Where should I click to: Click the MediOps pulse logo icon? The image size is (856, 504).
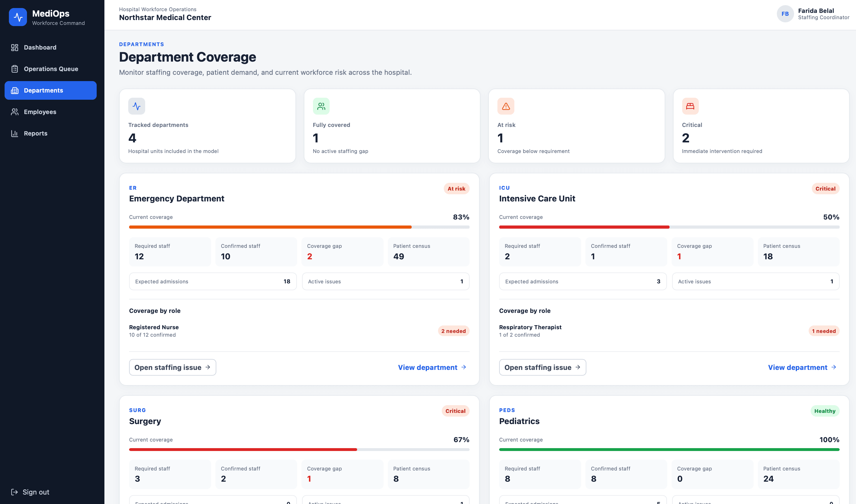(x=18, y=17)
